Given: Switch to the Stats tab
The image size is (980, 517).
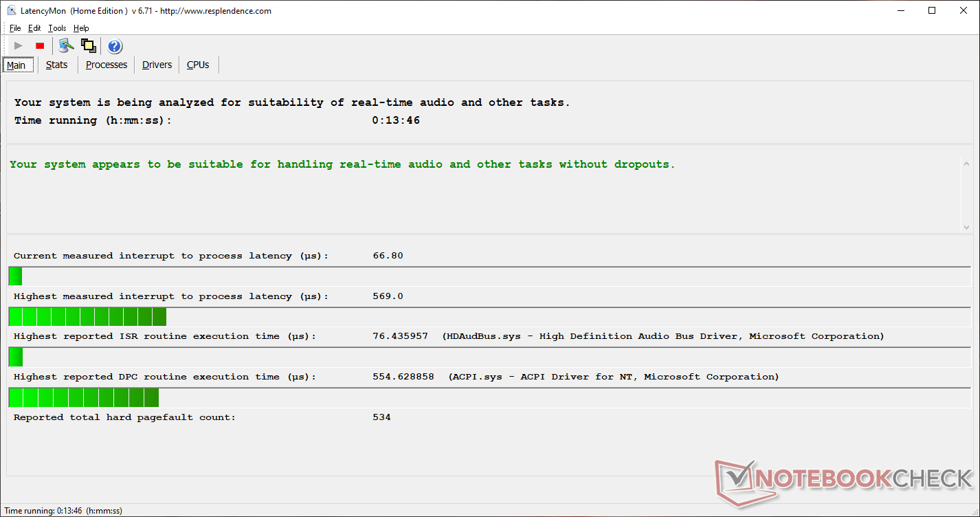Looking at the screenshot, I should point(57,65).
